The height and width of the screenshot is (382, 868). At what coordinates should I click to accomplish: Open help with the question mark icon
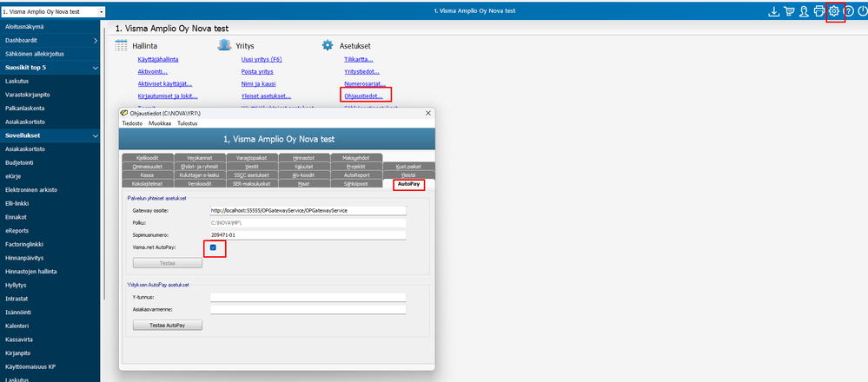click(848, 11)
